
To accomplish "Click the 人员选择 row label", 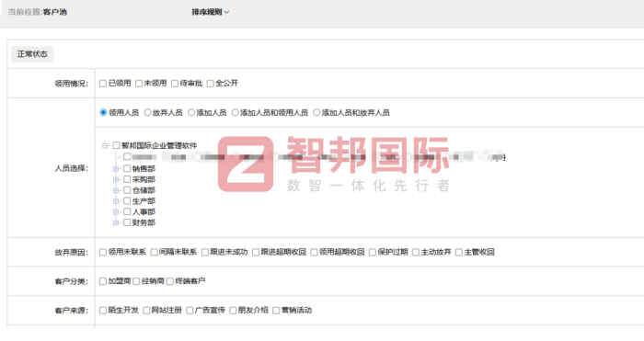I will 72,168.
